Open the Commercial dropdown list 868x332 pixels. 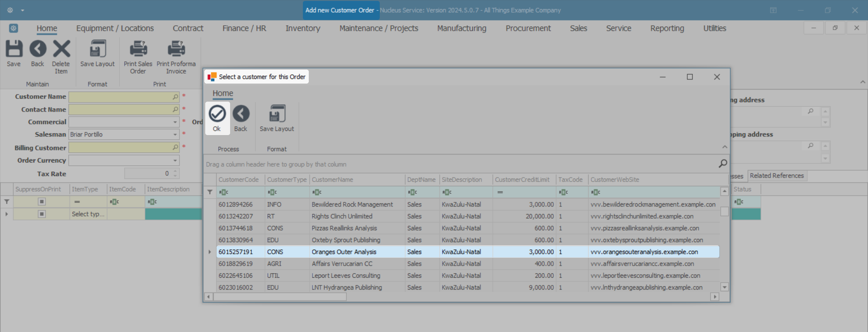pyautogui.click(x=175, y=122)
